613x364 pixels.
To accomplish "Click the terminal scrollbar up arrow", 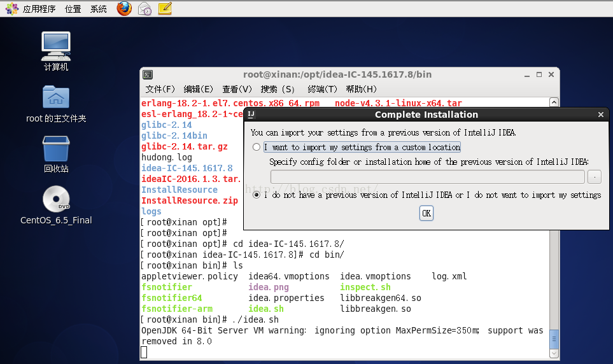I will [x=554, y=102].
